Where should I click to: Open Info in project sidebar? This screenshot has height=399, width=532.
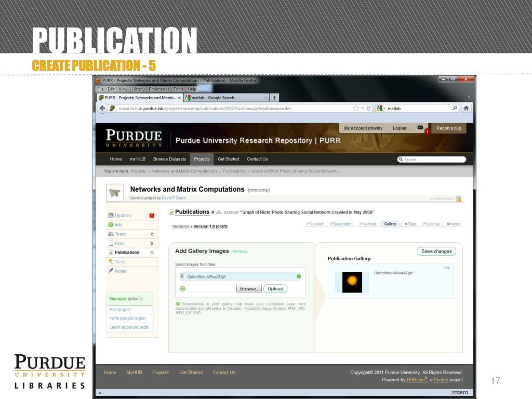(118, 224)
